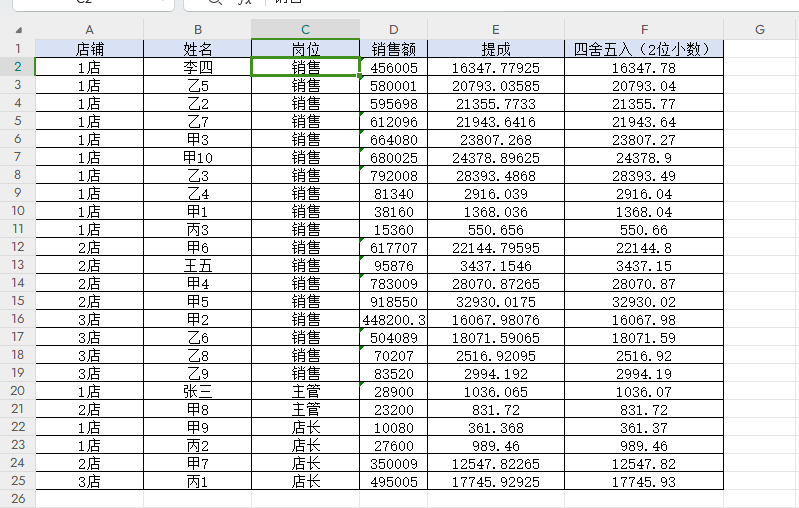Select commission cell 2516.92095

click(x=496, y=355)
